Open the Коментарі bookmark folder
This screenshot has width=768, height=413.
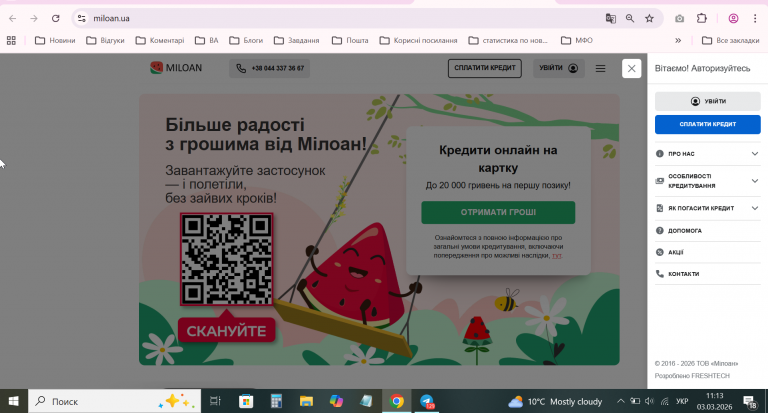pos(160,41)
